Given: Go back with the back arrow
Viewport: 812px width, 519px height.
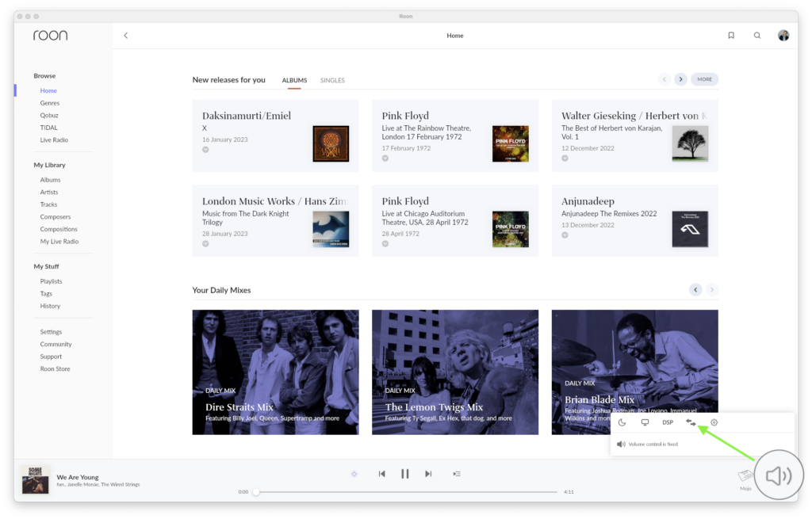Looking at the screenshot, I should coord(126,36).
